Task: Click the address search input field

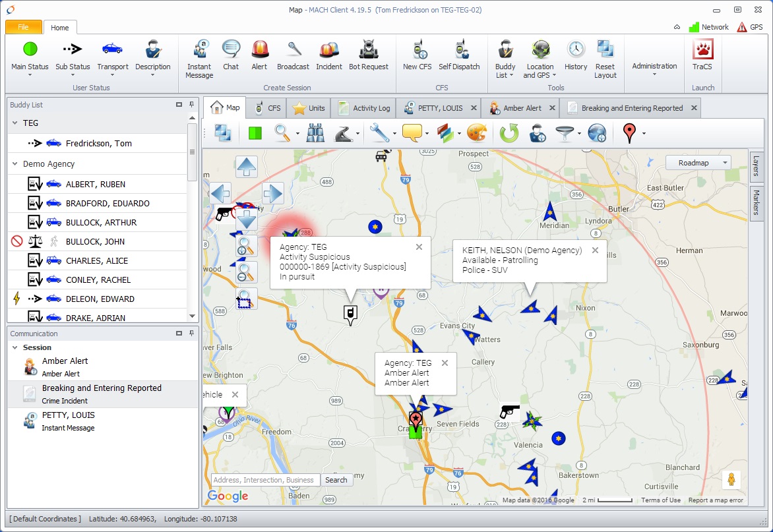Action: [265, 480]
